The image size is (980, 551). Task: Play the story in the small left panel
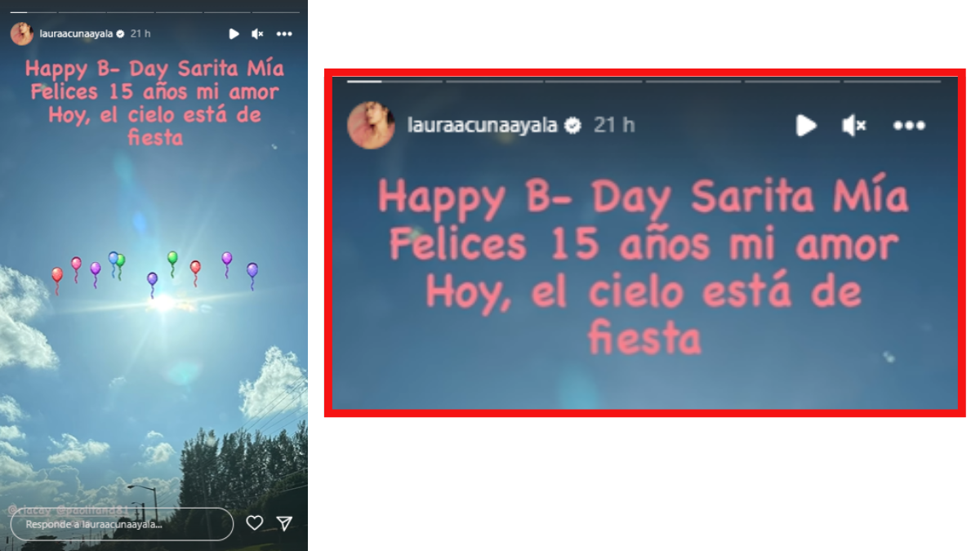(x=234, y=33)
